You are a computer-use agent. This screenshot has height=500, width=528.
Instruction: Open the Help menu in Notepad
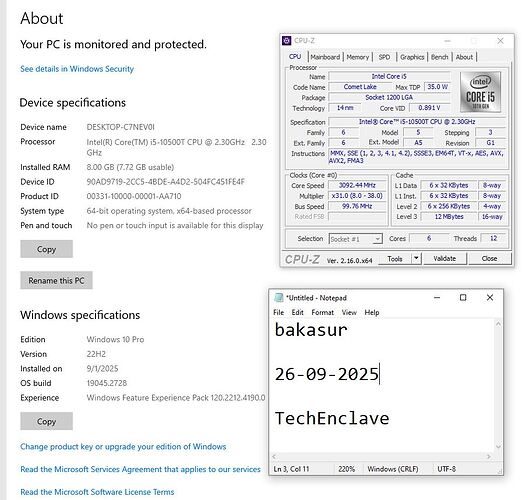372,312
